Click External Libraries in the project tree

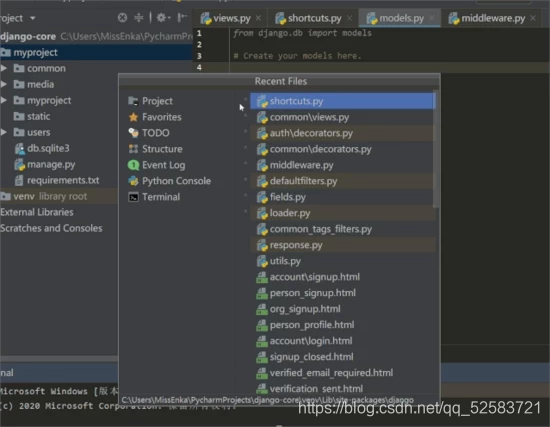click(37, 212)
